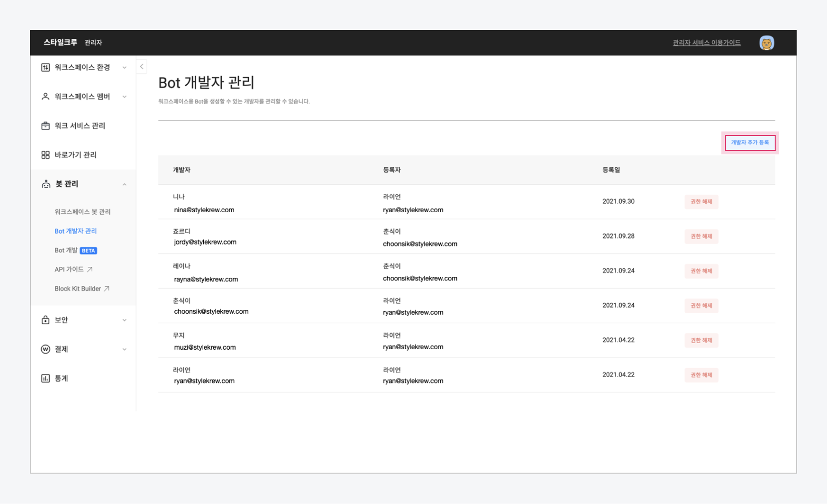The height and width of the screenshot is (504, 827).
Task: Click the Block Kit Builder external arrow
Action: (107, 289)
